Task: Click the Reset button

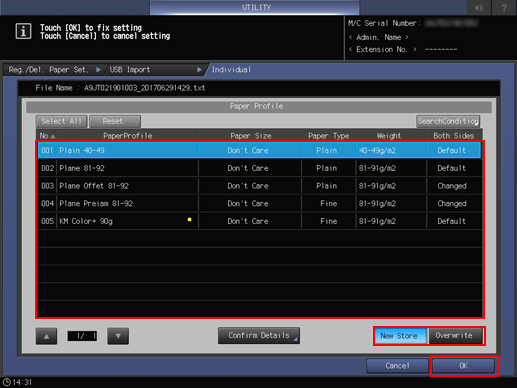Action: pos(115,121)
